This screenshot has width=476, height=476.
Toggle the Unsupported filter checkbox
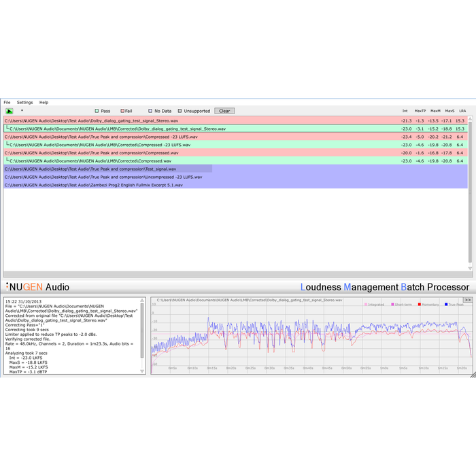click(x=180, y=111)
